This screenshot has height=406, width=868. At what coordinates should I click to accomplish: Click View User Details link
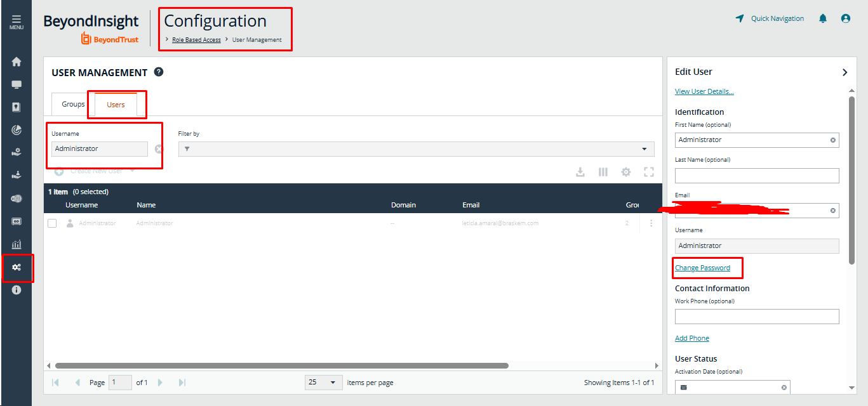click(x=704, y=91)
